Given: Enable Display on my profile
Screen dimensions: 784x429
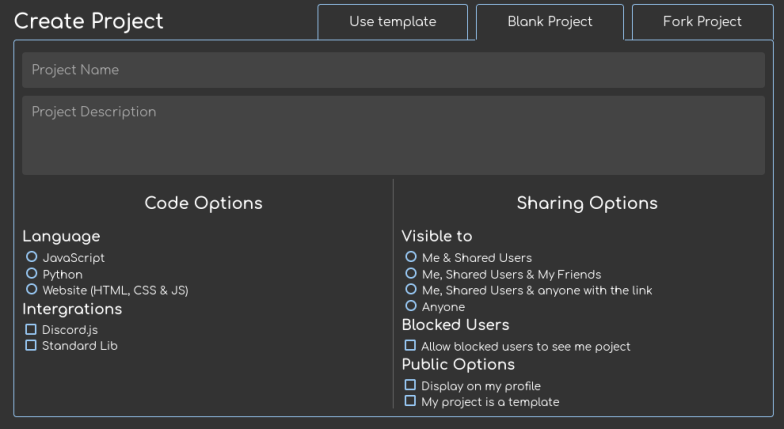Looking at the screenshot, I should 410,385.
